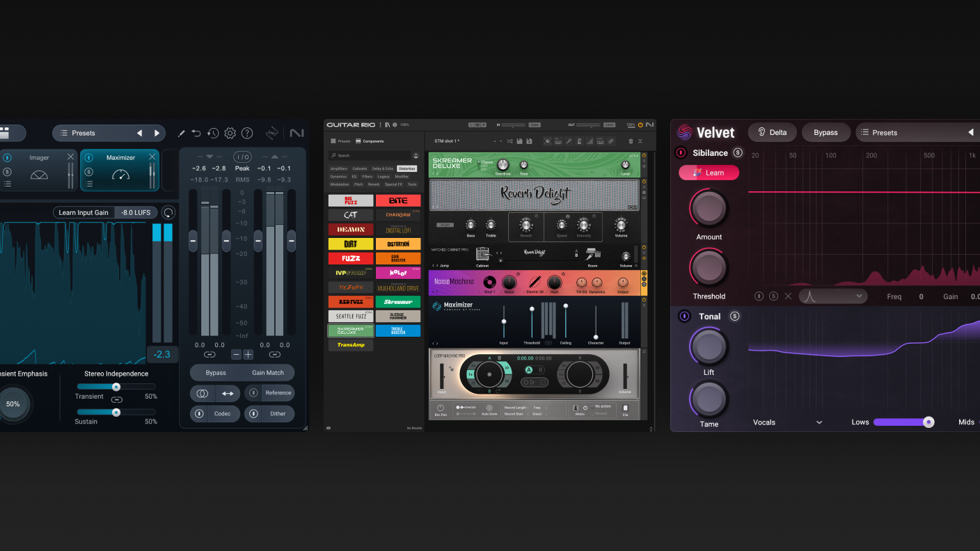Click Learn Input Gain button

[84, 212]
